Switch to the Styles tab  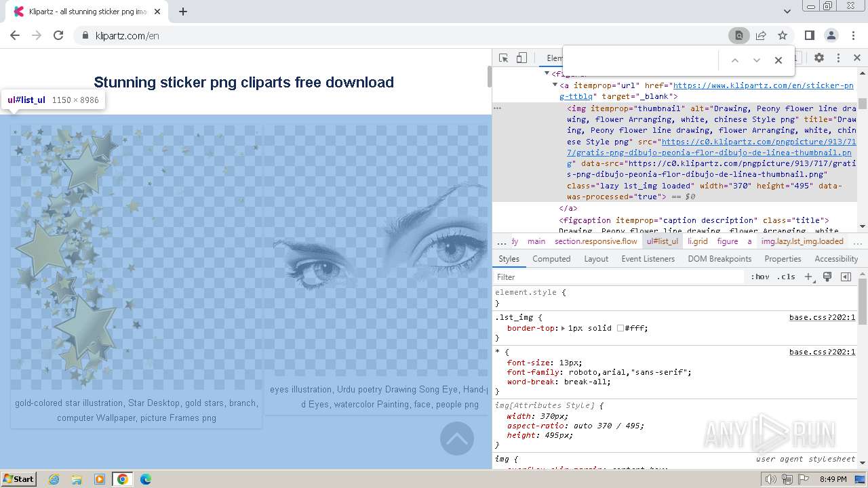point(509,259)
